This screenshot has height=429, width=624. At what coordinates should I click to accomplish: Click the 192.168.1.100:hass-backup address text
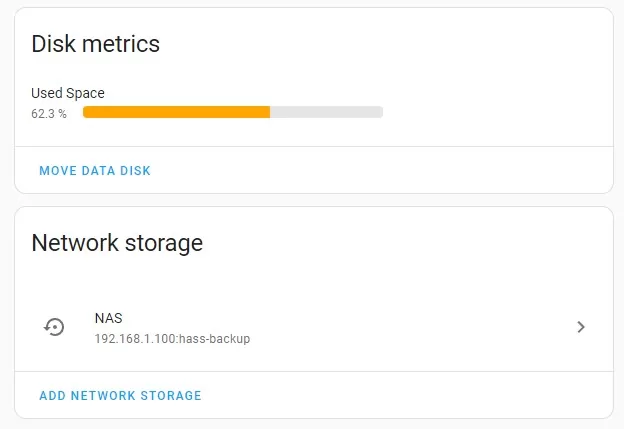click(x=172, y=339)
